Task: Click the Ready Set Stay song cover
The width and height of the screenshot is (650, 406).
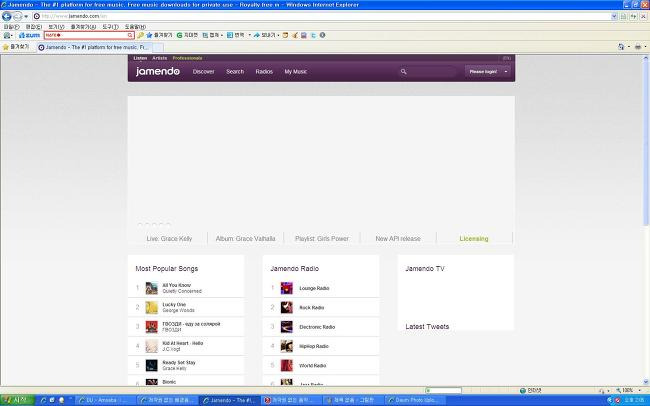Action: 152,365
